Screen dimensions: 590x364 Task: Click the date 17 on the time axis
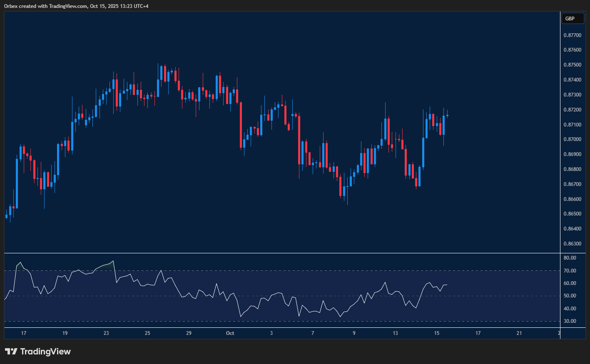point(24,333)
